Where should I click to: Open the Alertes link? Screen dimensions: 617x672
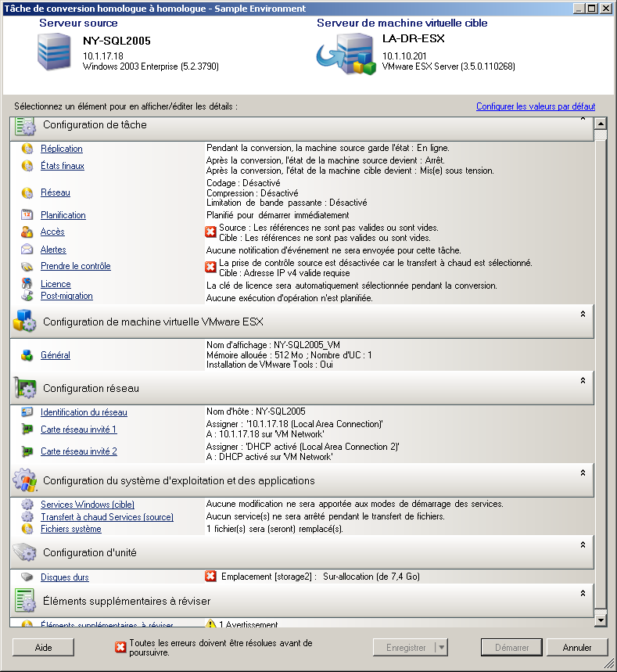pos(53,250)
